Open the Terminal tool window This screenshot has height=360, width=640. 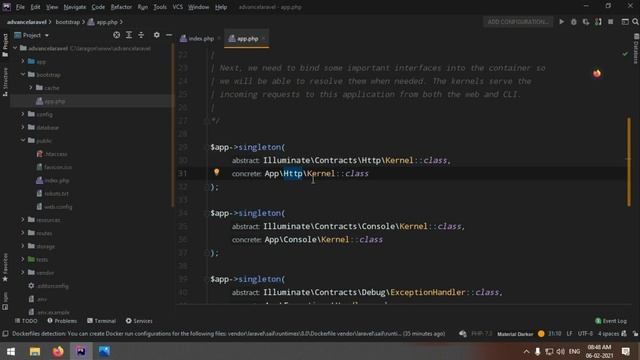click(x=101, y=321)
